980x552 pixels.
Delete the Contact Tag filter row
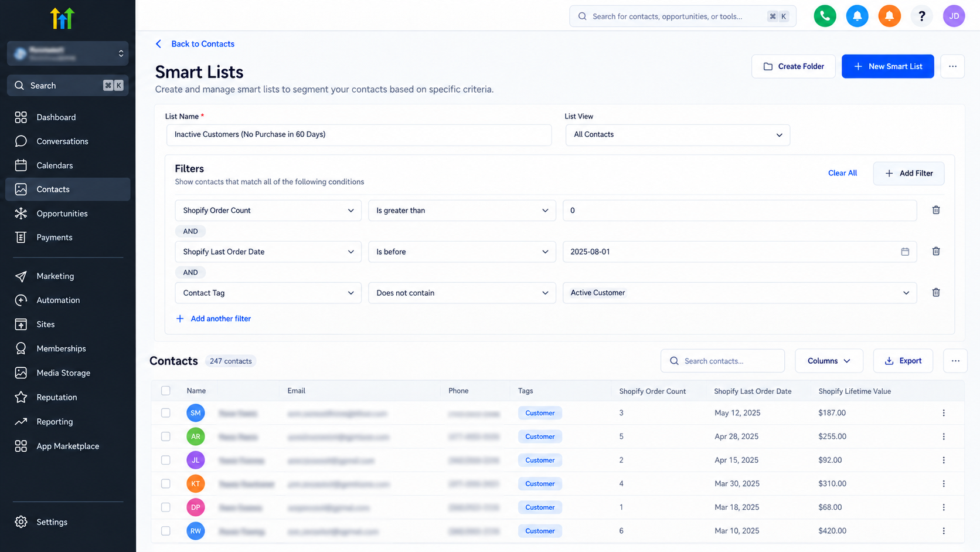[x=936, y=292]
